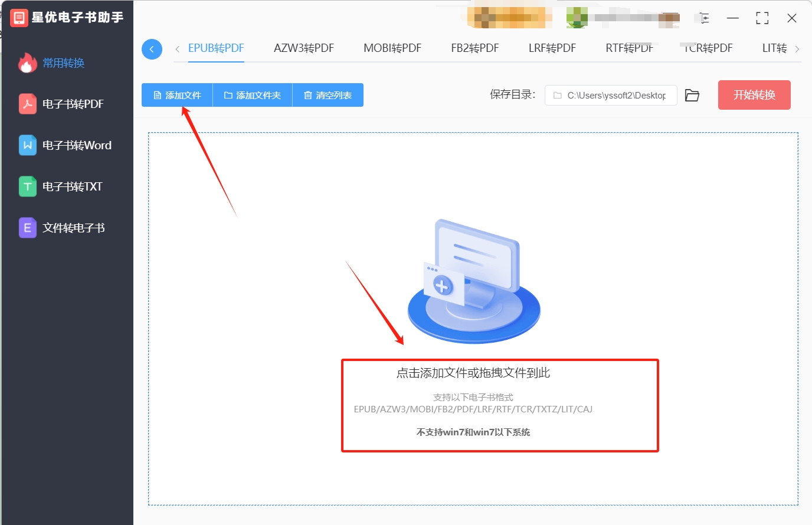Click the save directory path field
This screenshot has height=525, width=812.
(611, 95)
